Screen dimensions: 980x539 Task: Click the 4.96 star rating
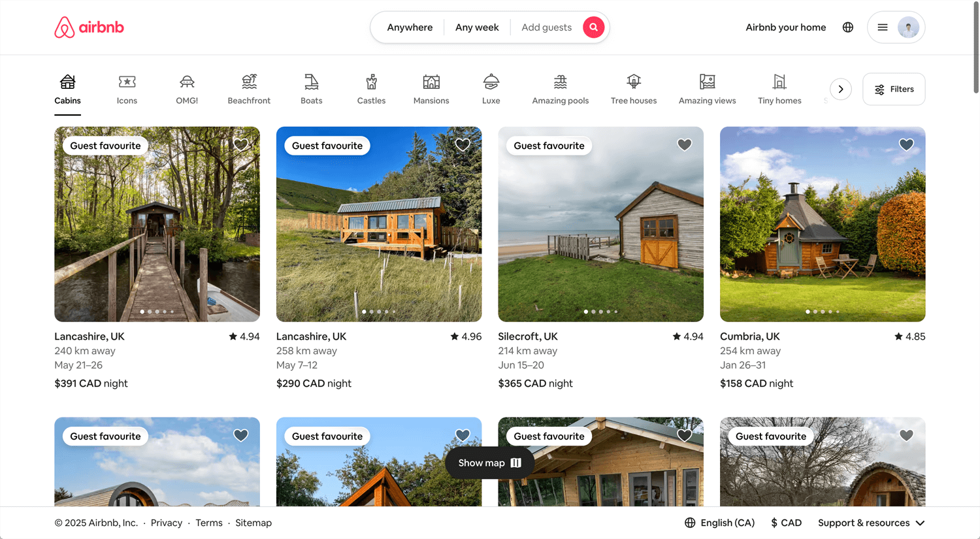coord(466,336)
